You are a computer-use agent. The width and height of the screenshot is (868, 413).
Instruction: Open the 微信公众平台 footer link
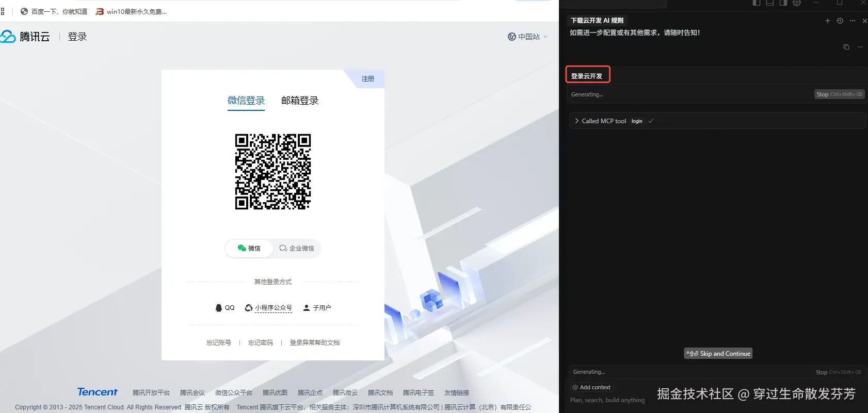click(x=234, y=393)
